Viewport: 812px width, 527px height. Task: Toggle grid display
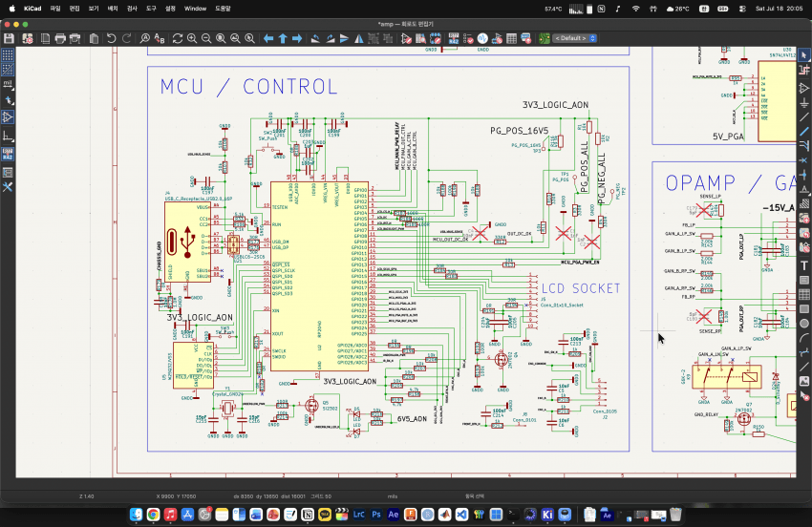click(8, 54)
